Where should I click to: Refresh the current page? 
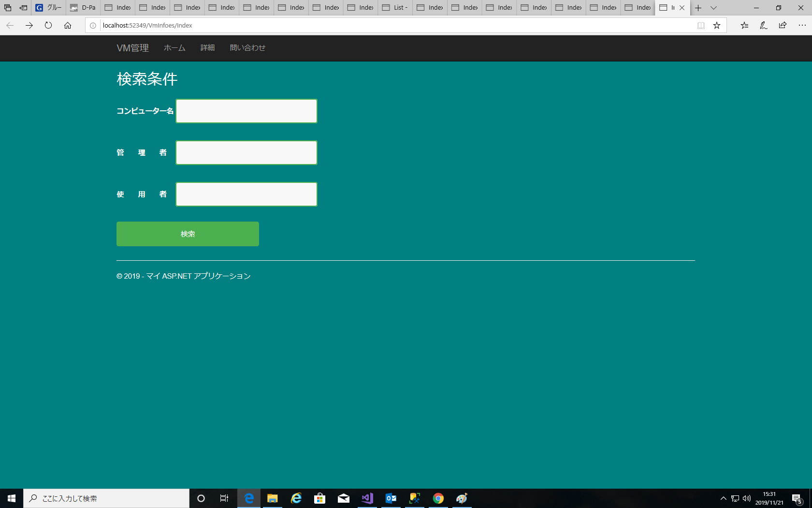[48, 25]
